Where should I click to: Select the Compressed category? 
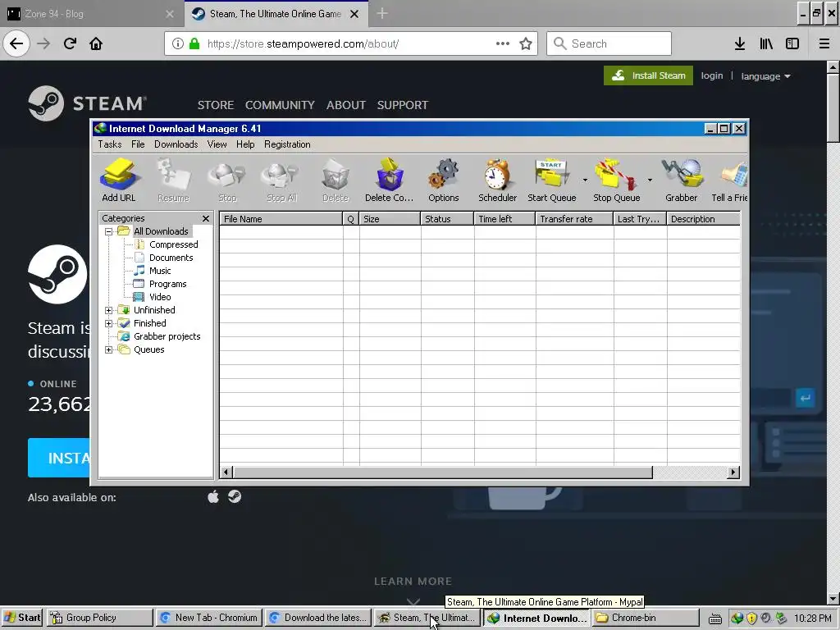[x=174, y=244]
